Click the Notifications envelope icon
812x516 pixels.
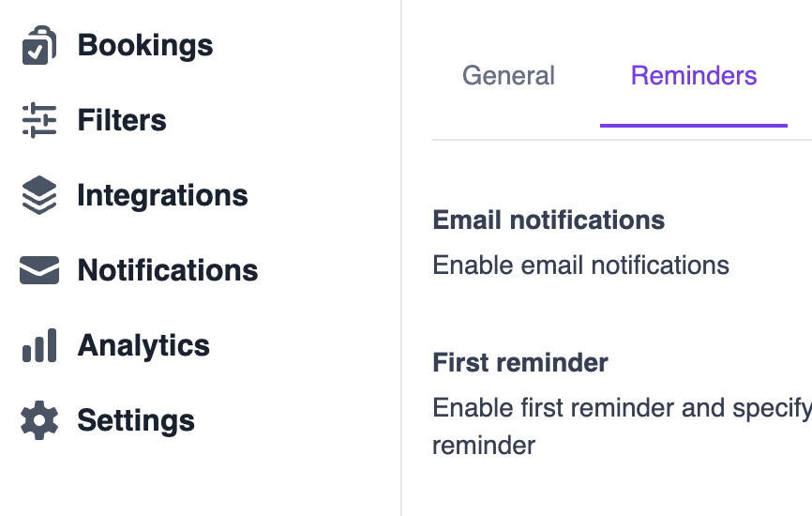(x=38, y=270)
